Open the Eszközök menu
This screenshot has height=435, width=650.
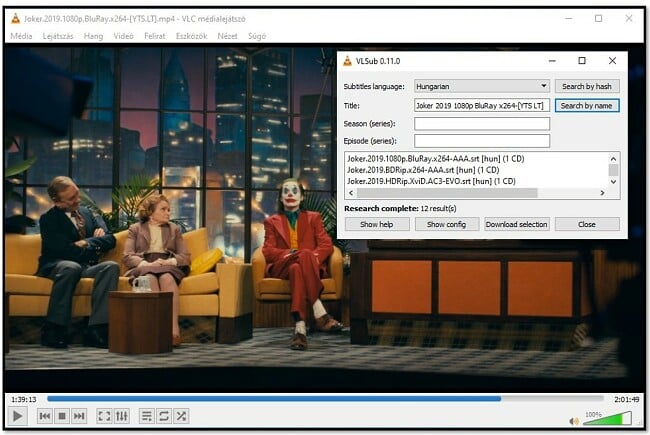pos(191,36)
